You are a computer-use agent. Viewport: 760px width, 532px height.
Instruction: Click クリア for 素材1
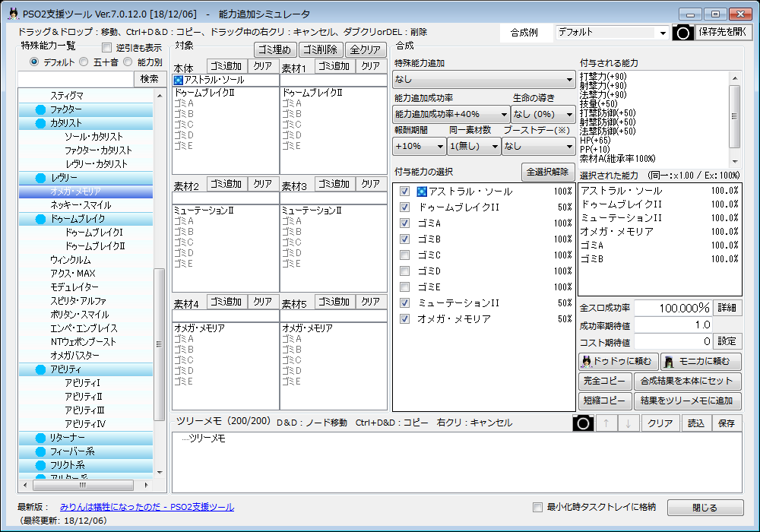[x=371, y=66]
